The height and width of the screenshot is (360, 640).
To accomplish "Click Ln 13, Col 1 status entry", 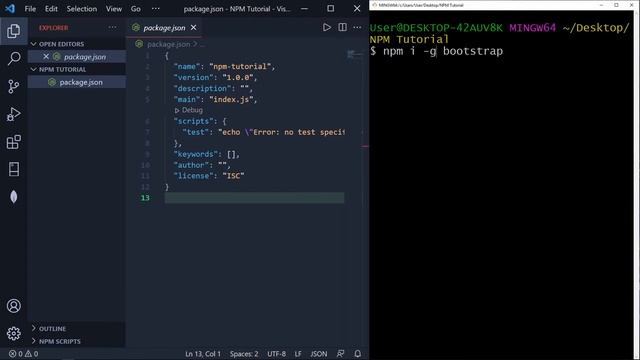I will point(203,354).
